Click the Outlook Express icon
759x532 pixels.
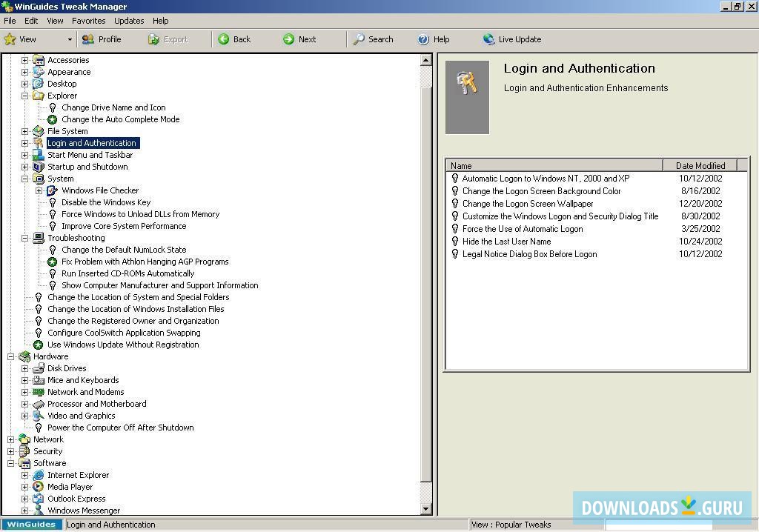pos(39,499)
